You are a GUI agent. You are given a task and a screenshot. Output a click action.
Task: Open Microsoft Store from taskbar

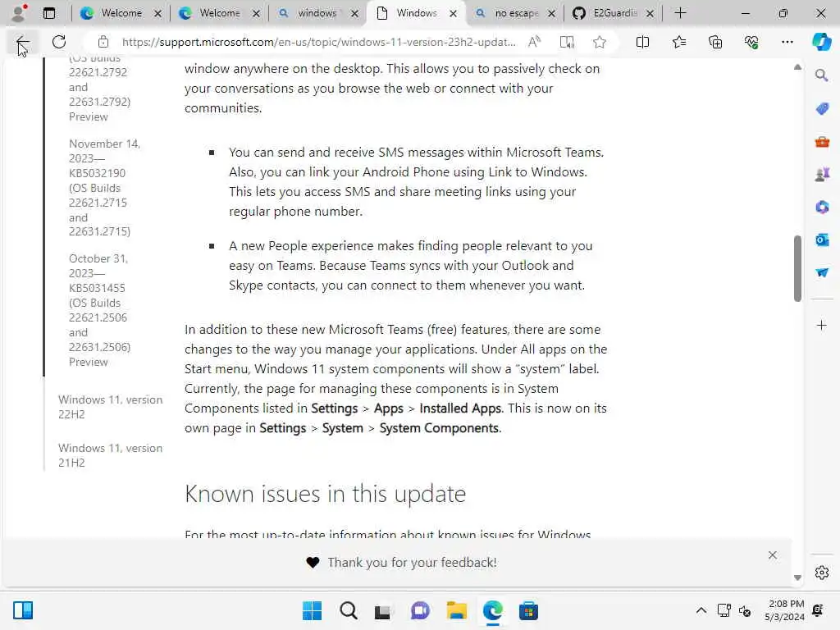(528, 610)
